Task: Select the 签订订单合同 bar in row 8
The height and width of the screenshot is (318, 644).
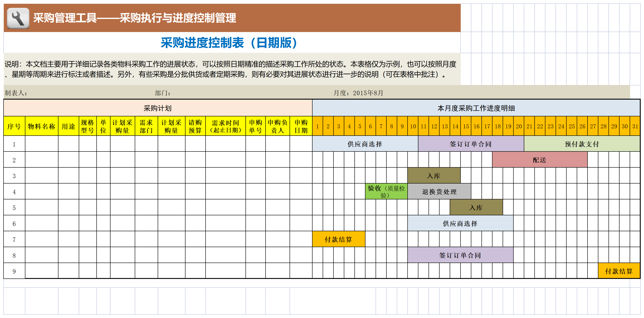Action: tap(461, 255)
